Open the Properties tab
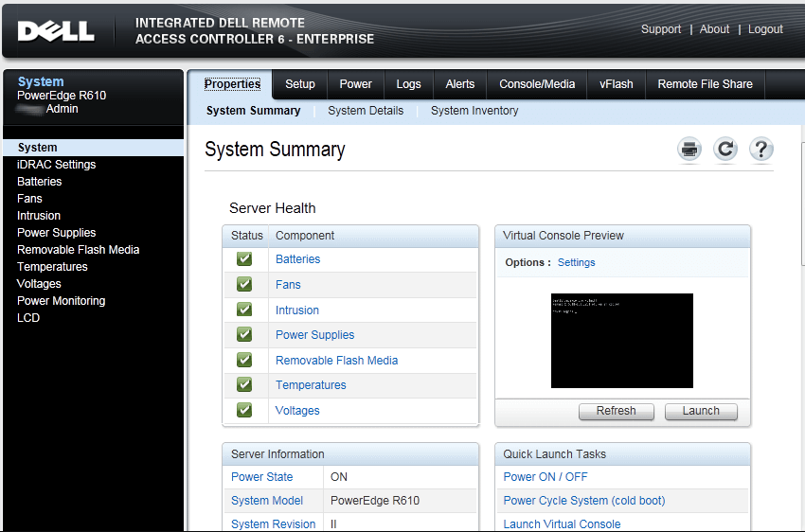805x532 pixels. click(232, 84)
